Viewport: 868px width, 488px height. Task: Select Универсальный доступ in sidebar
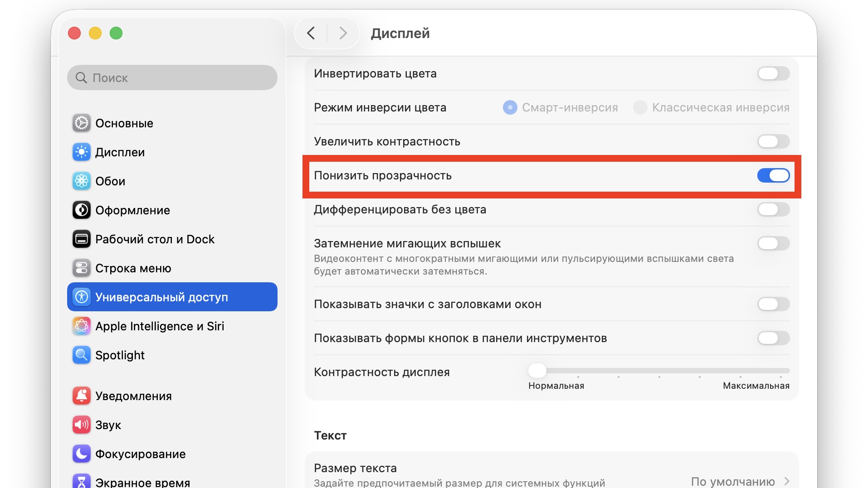coord(172,297)
